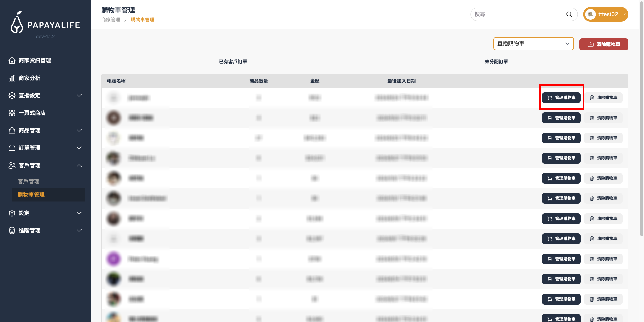The width and height of the screenshot is (644, 322).
Task: Open 客戶管理 submenu item
Action: [29, 181]
